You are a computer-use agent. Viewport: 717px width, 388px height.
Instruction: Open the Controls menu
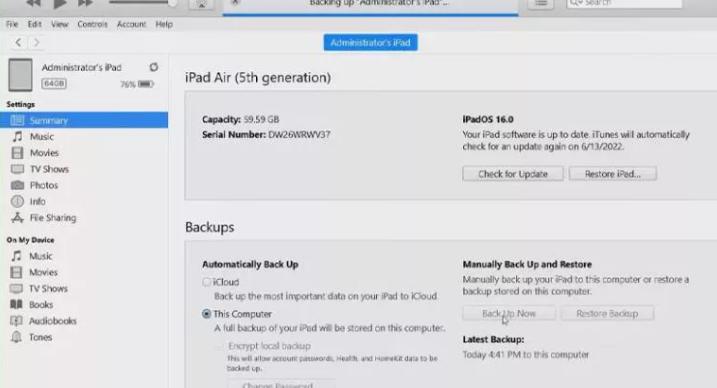[92, 24]
